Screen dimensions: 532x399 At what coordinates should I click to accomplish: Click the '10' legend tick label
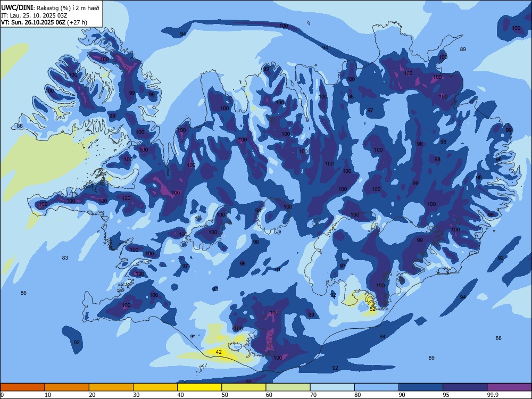48,395
